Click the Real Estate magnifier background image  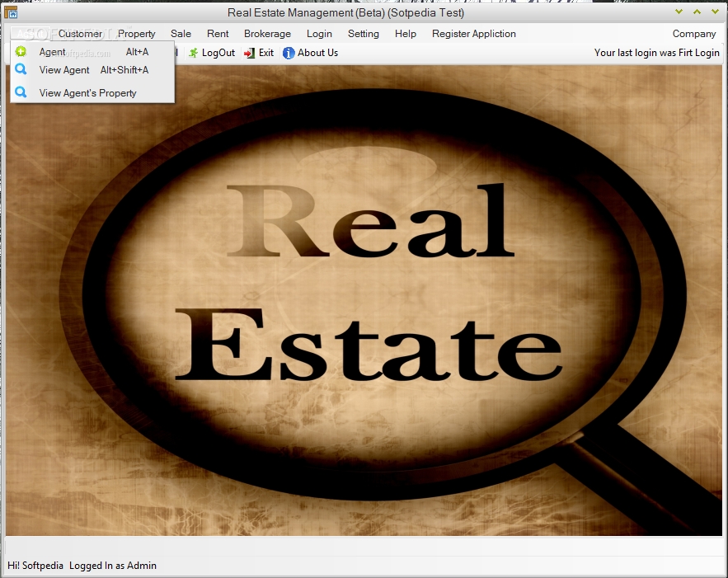pos(364,300)
